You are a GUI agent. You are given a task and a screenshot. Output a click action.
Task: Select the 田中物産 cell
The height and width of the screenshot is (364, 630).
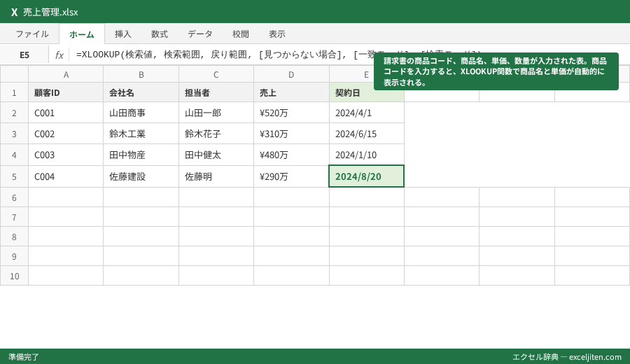141,155
